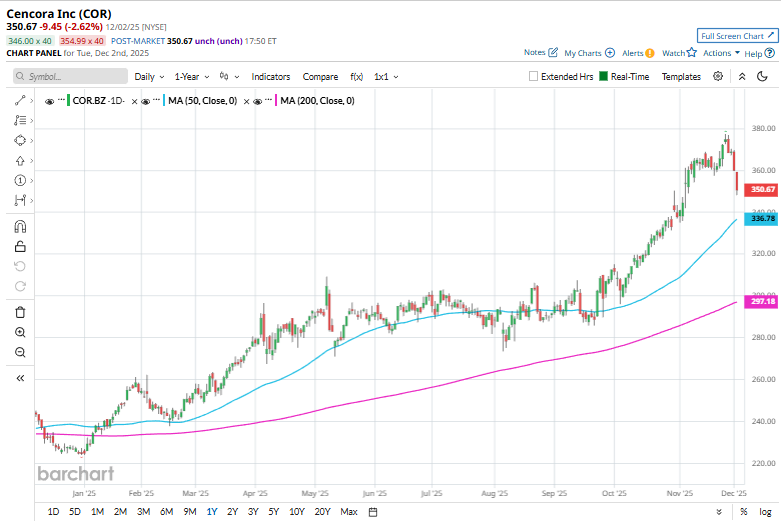
Task: Hide the MA 50 indicator via eye icon
Action: pyautogui.click(x=146, y=101)
